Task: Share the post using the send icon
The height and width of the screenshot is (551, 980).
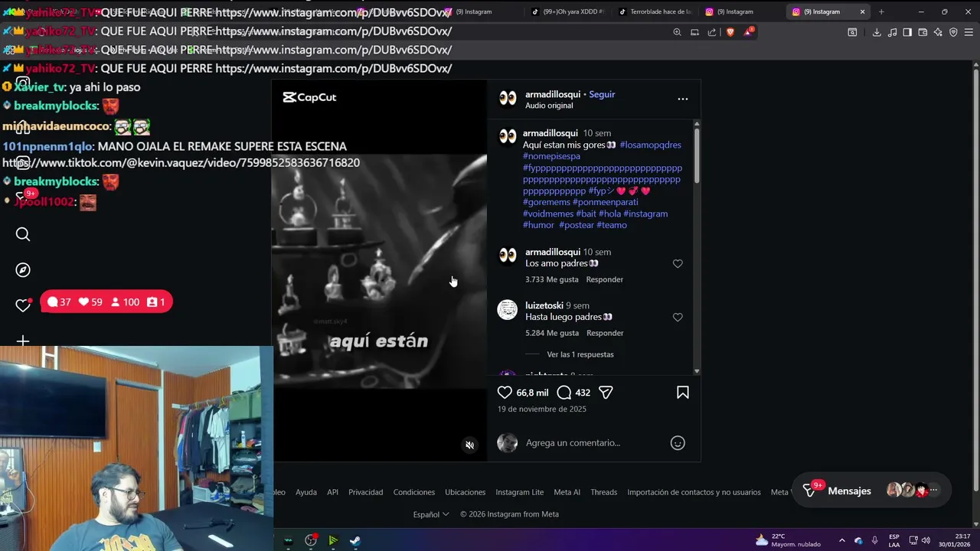Action: point(606,393)
